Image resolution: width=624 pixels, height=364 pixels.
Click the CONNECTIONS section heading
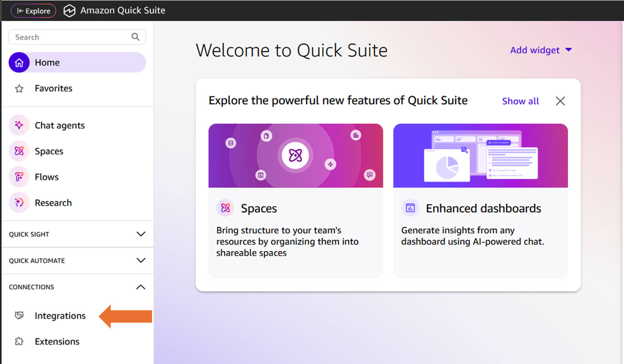31,287
